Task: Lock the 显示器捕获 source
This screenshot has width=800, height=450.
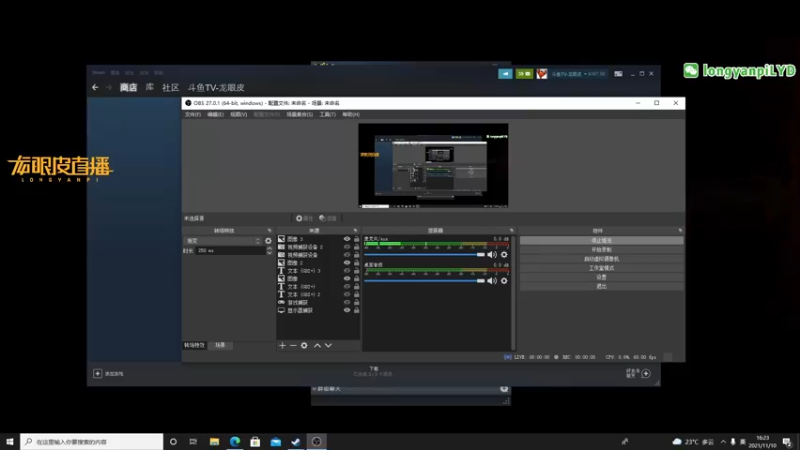Action: (x=357, y=310)
